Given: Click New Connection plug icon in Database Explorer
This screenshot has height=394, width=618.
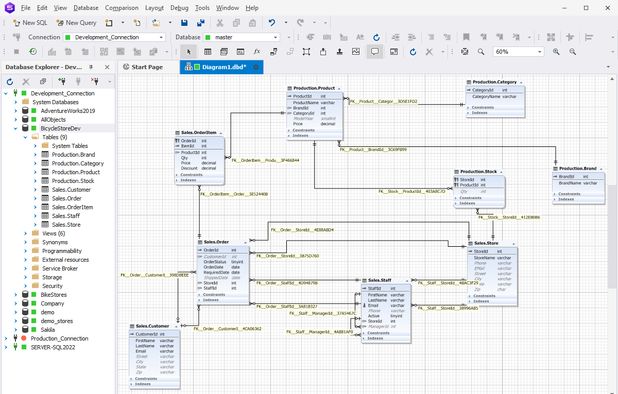Looking at the screenshot, I should [x=62, y=82].
